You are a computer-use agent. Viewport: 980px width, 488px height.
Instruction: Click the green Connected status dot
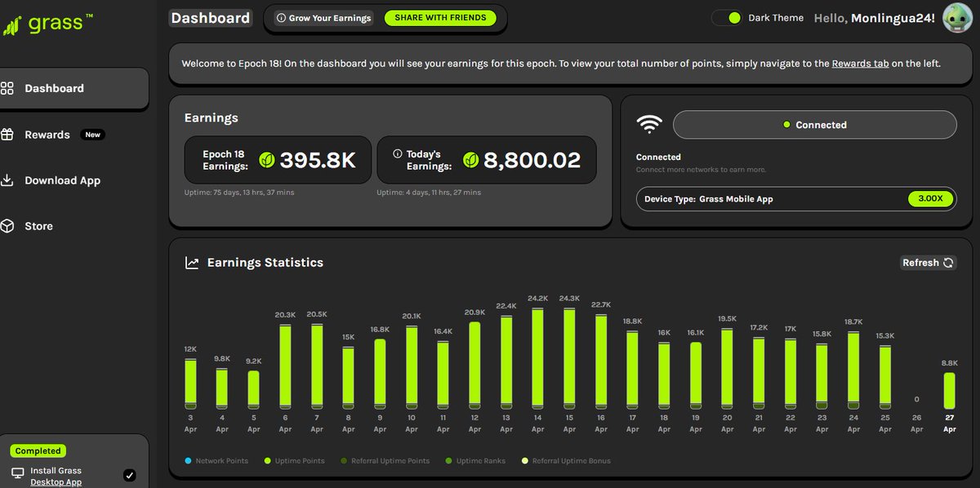tap(786, 125)
